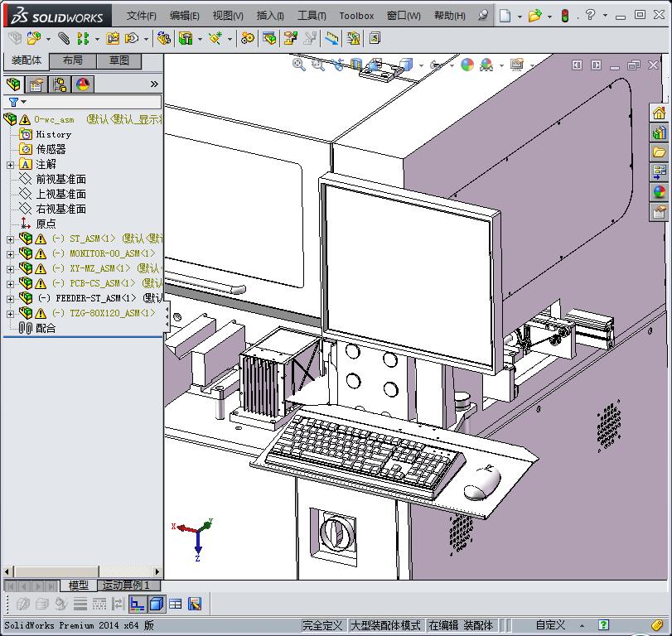Screen dimensions: 672x636
Task: Open the Toolbox menu
Action: (x=356, y=16)
